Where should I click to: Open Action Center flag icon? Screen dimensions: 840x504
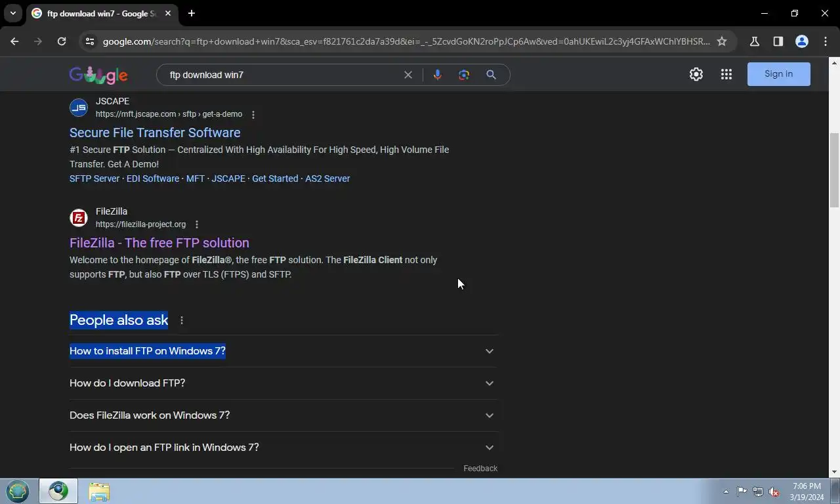pos(742,492)
